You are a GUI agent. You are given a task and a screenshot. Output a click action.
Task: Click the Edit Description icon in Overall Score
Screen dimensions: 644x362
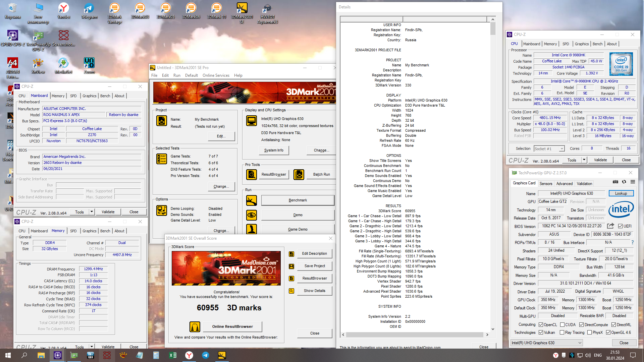click(291, 254)
